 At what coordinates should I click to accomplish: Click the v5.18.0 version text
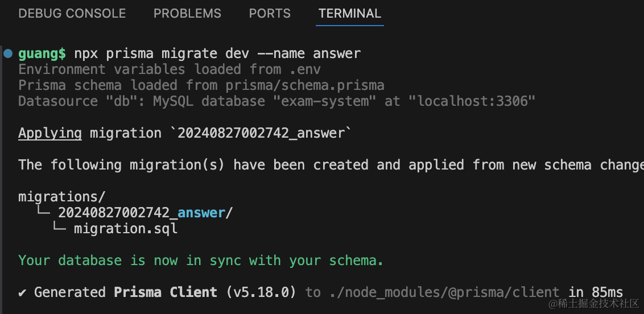point(261,292)
